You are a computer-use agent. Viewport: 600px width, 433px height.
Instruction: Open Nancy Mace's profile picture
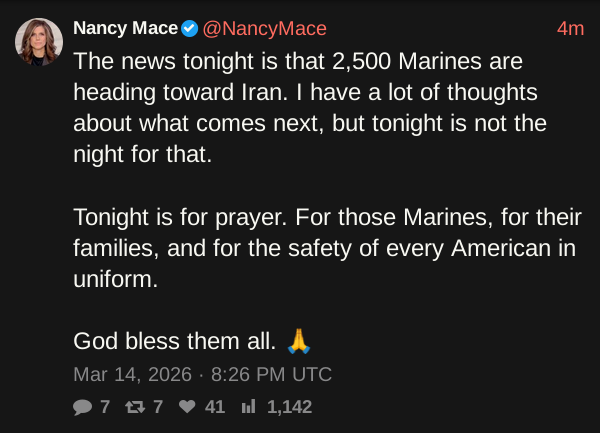[x=38, y=43]
